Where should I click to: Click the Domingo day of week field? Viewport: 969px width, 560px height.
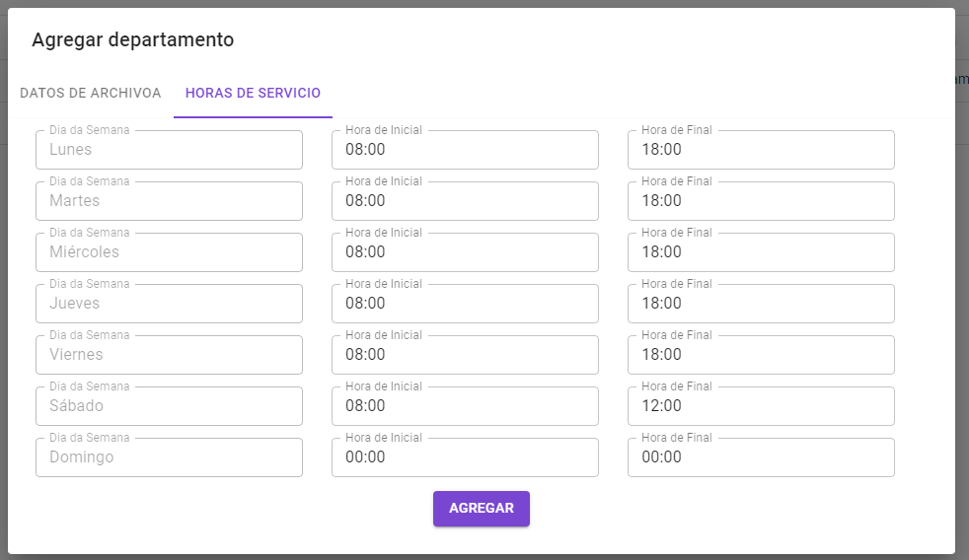pos(169,456)
